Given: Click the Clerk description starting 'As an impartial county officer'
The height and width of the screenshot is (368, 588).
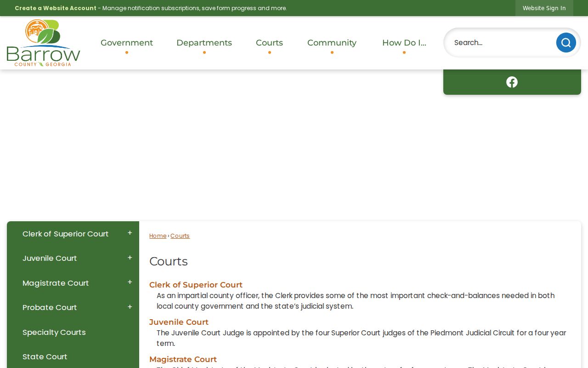Looking at the screenshot, I should point(356,301).
